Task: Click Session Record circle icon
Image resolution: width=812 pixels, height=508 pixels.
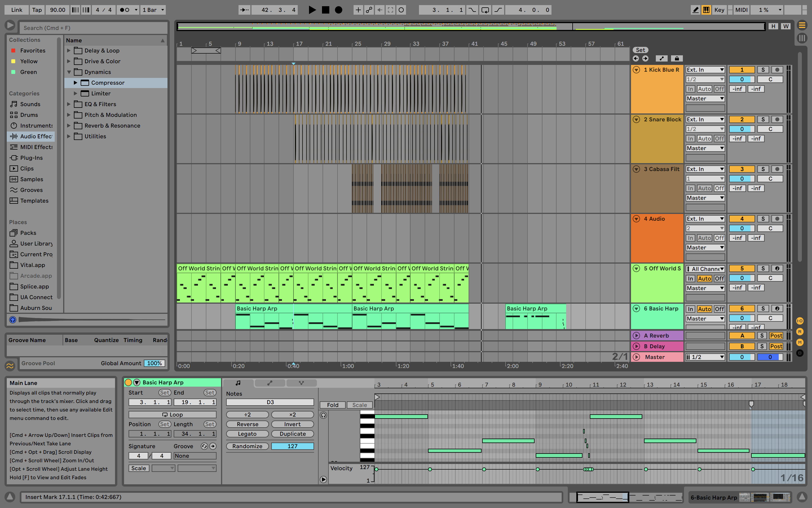Action: tap(401, 10)
